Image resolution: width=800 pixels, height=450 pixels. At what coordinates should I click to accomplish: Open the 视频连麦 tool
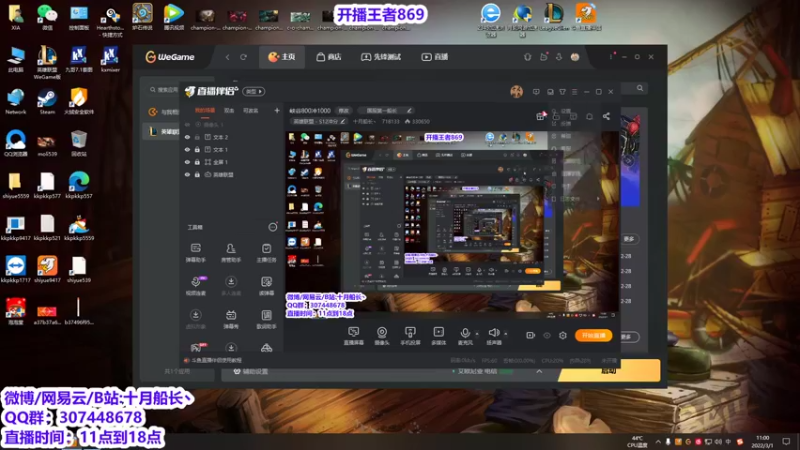click(x=195, y=286)
